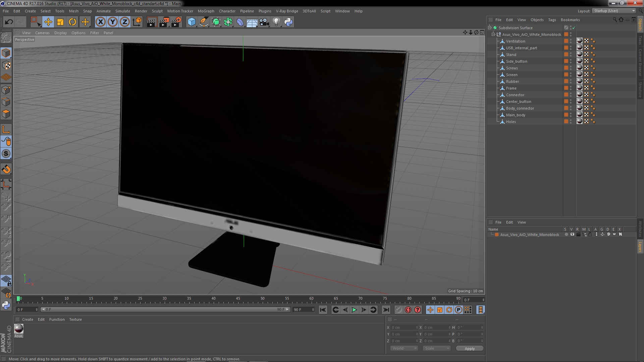This screenshot has height=362, width=644.
Task: Choose the Scale tool
Action: coord(60,22)
